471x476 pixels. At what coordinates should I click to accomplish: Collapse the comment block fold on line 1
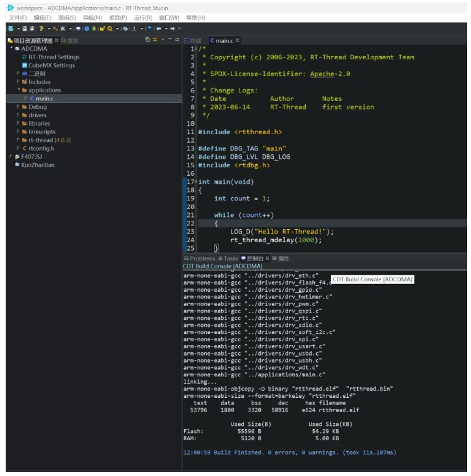pyautogui.click(x=196, y=49)
